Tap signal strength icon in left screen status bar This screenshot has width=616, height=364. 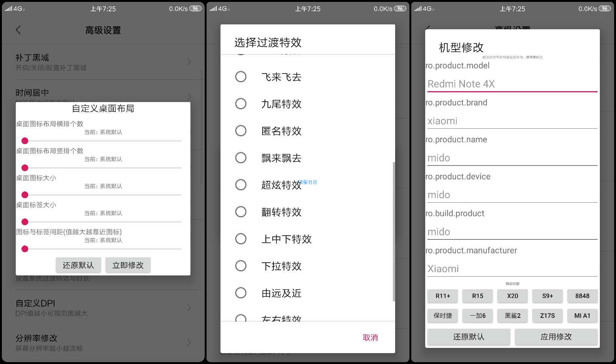coord(8,9)
